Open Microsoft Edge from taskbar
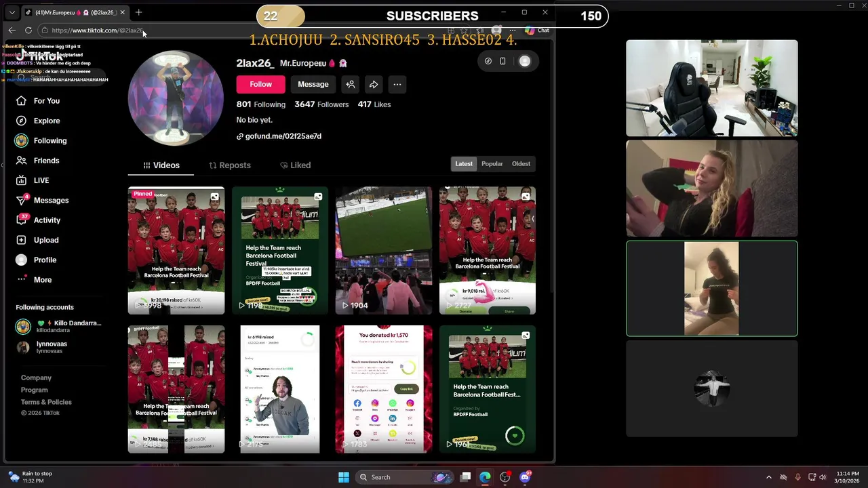The height and width of the screenshot is (488, 868). [x=485, y=477]
